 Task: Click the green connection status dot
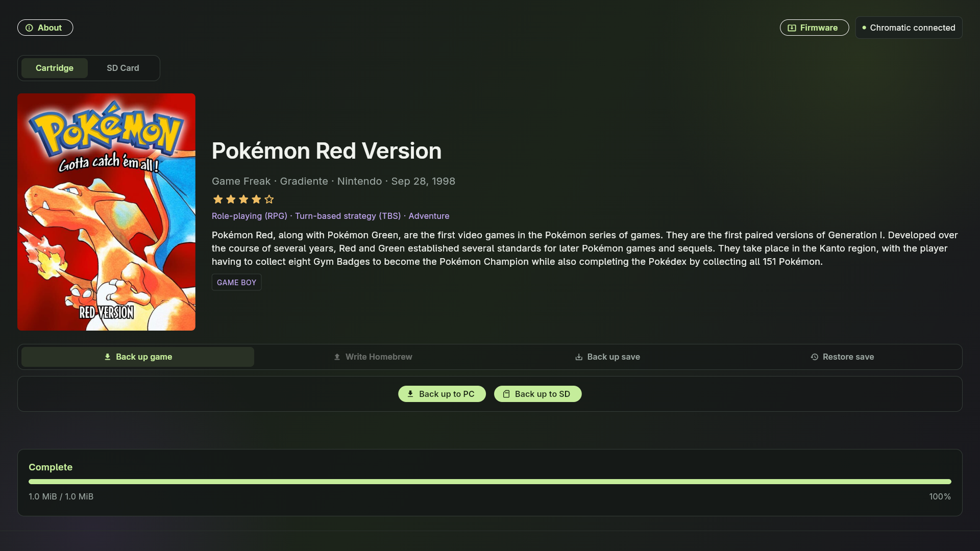[864, 28]
